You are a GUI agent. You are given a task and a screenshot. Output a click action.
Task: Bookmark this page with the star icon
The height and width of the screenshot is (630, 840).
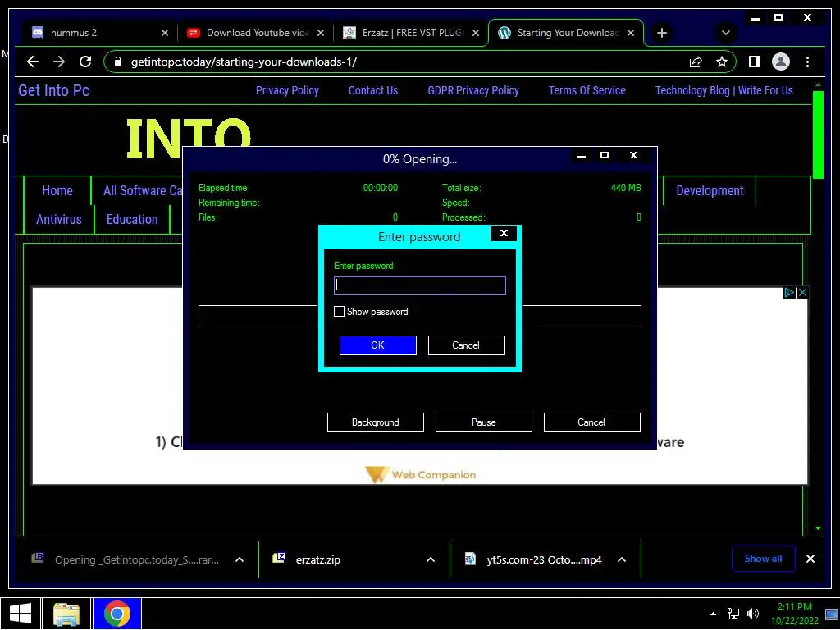tap(722, 62)
